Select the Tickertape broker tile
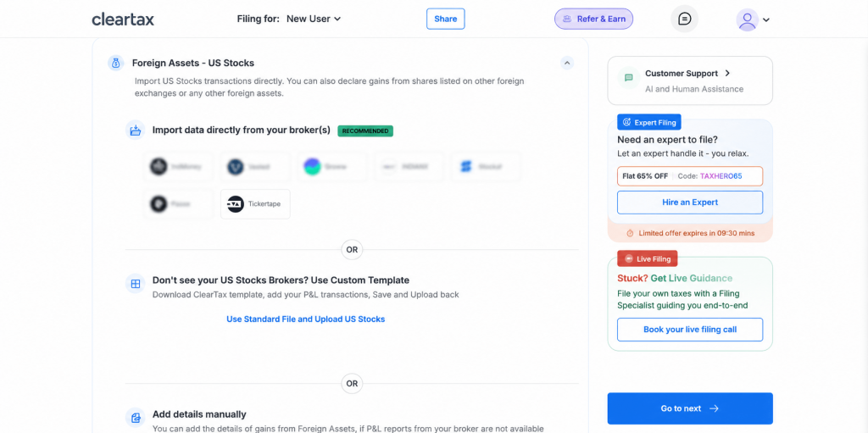Screen dimensions: 868x433 click(255, 203)
